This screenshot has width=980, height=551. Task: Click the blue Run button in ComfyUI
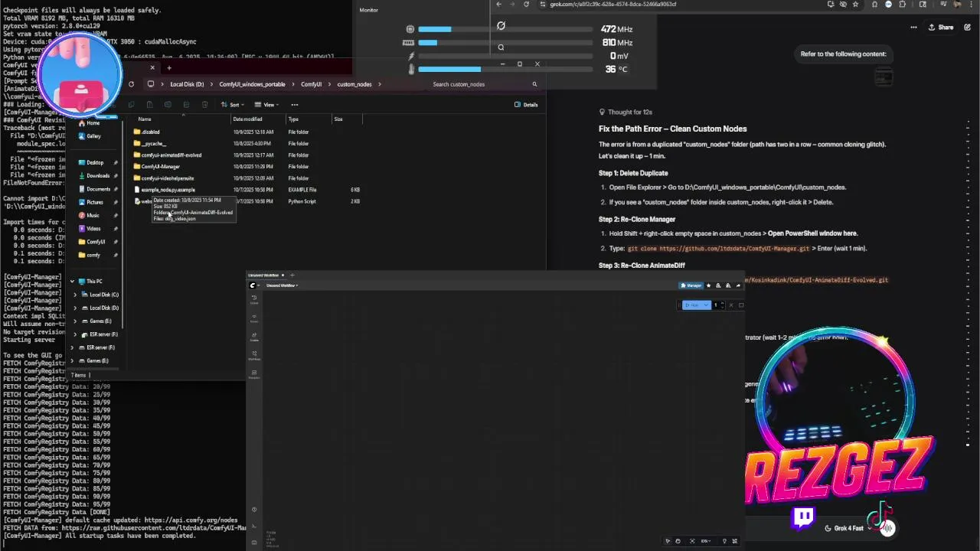pos(693,305)
